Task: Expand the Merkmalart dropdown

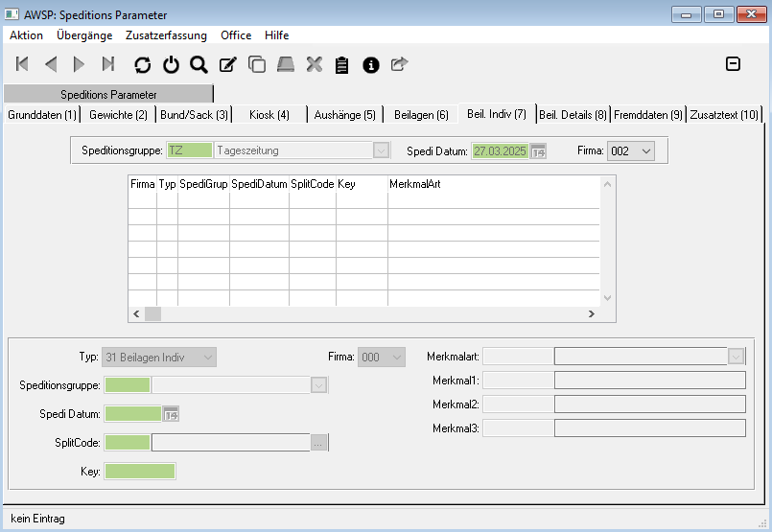Action: [736, 357]
